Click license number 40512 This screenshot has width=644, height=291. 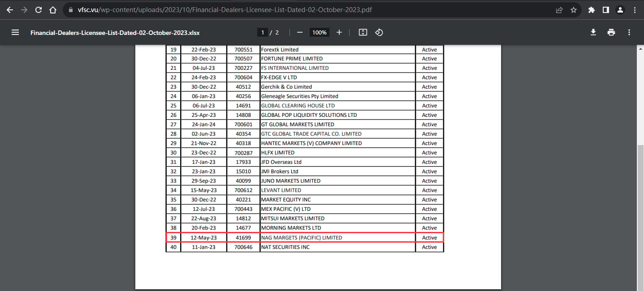click(243, 87)
